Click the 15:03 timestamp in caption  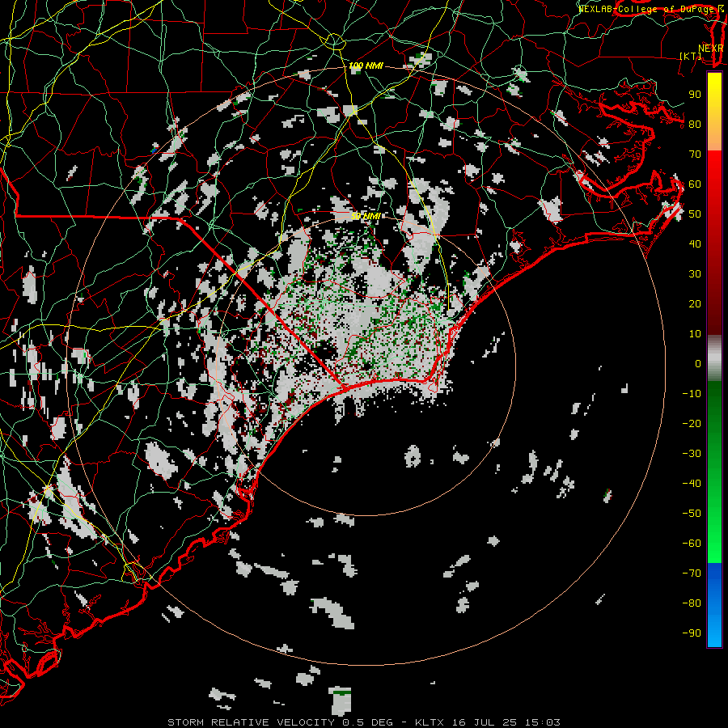point(543,722)
